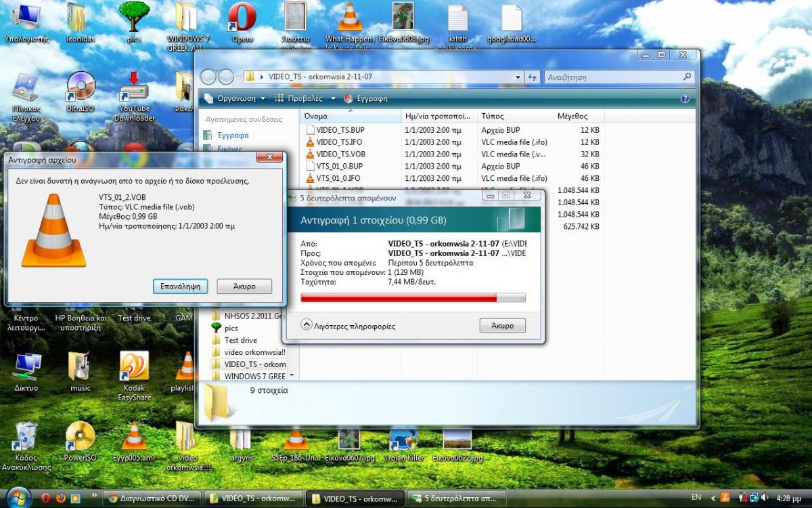The height and width of the screenshot is (508, 812).
Task: Open the leonidas desktop icon
Action: coord(80,22)
